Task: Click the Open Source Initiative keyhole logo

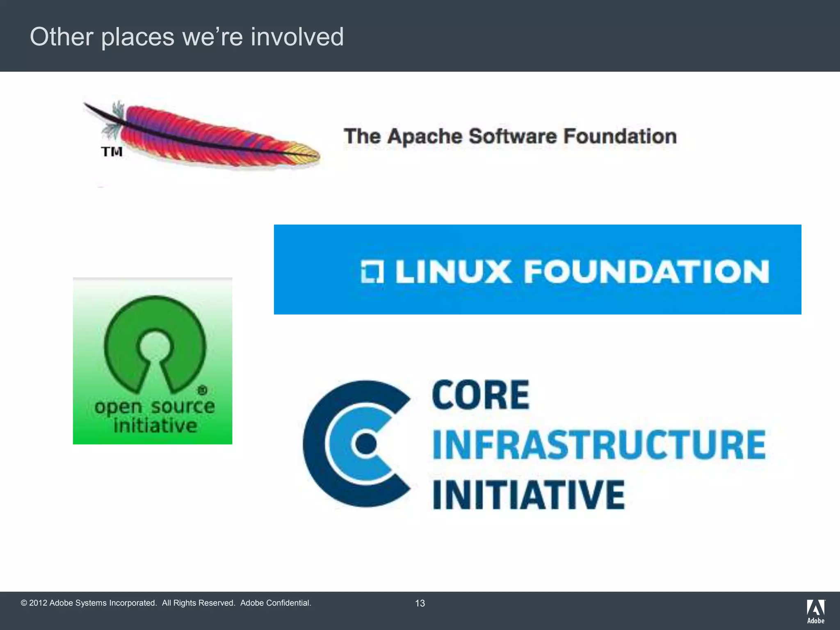Action: tap(155, 344)
